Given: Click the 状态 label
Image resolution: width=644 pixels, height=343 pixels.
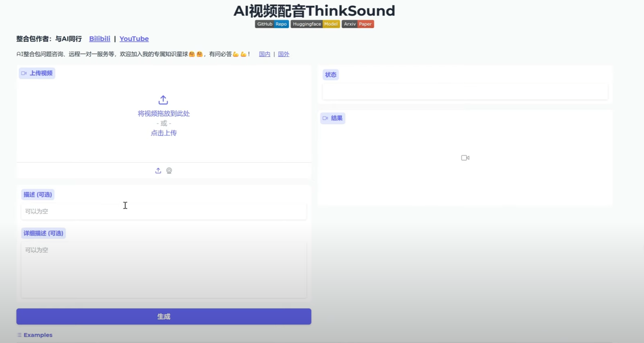Looking at the screenshot, I should (x=331, y=75).
